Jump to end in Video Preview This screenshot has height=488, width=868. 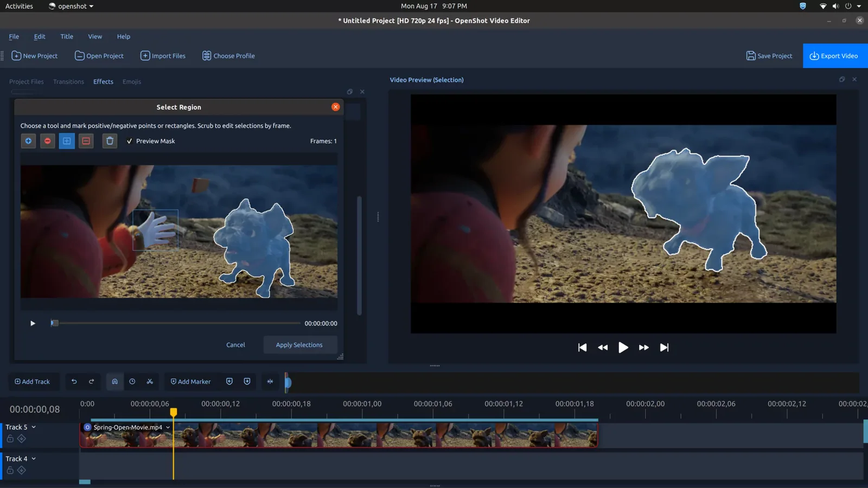click(664, 348)
